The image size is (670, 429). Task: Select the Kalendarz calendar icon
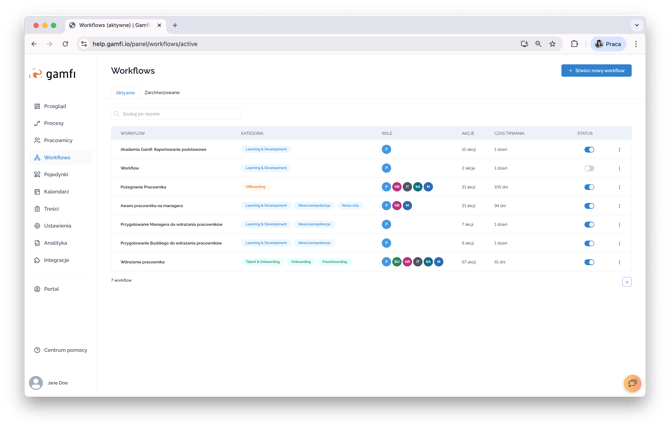37,191
